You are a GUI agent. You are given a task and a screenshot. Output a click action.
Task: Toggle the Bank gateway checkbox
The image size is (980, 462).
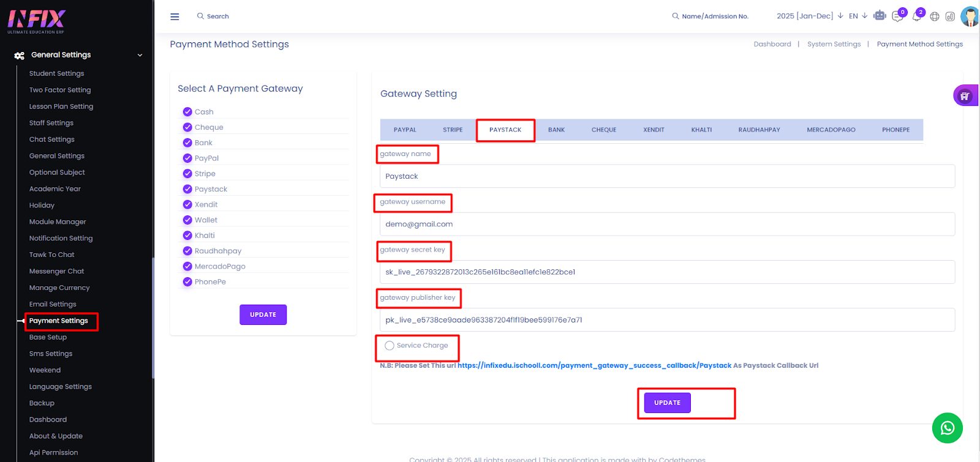(x=187, y=143)
